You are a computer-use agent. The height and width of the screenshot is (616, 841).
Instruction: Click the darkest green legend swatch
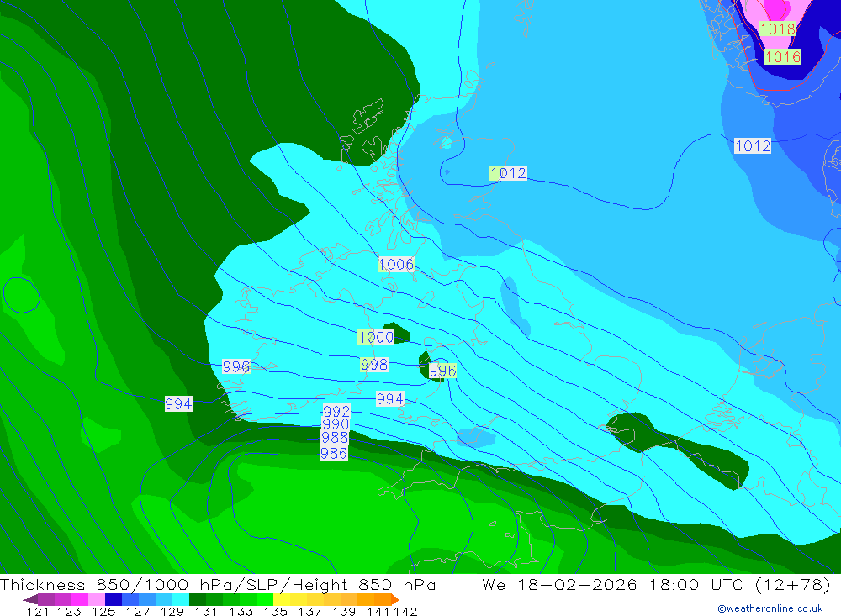198,599
